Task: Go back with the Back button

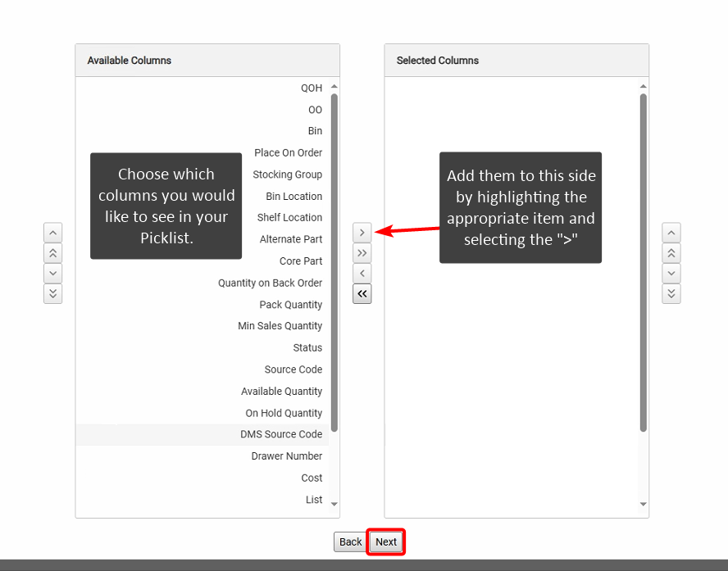Action: [x=350, y=542]
